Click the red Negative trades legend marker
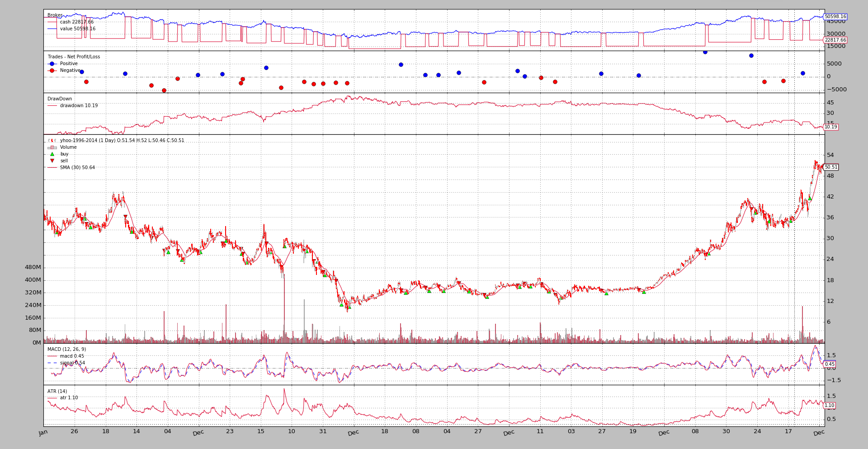The image size is (868, 449). coord(52,71)
